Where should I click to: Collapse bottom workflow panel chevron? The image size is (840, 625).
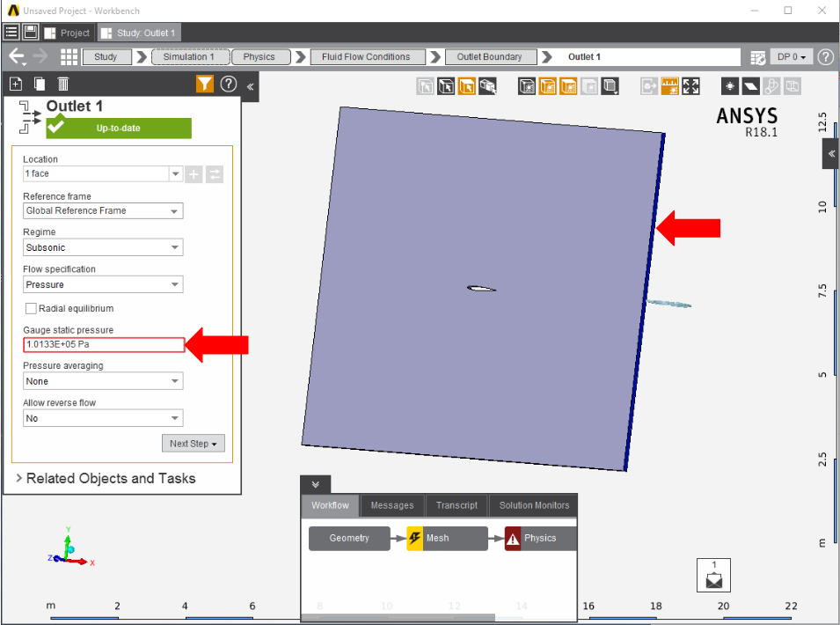coord(315,484)
